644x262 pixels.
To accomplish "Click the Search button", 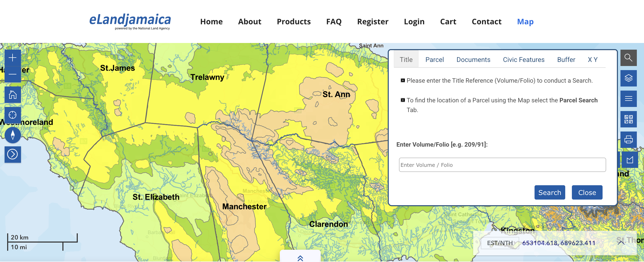I will pyautogui.click(x=550, y=192).
